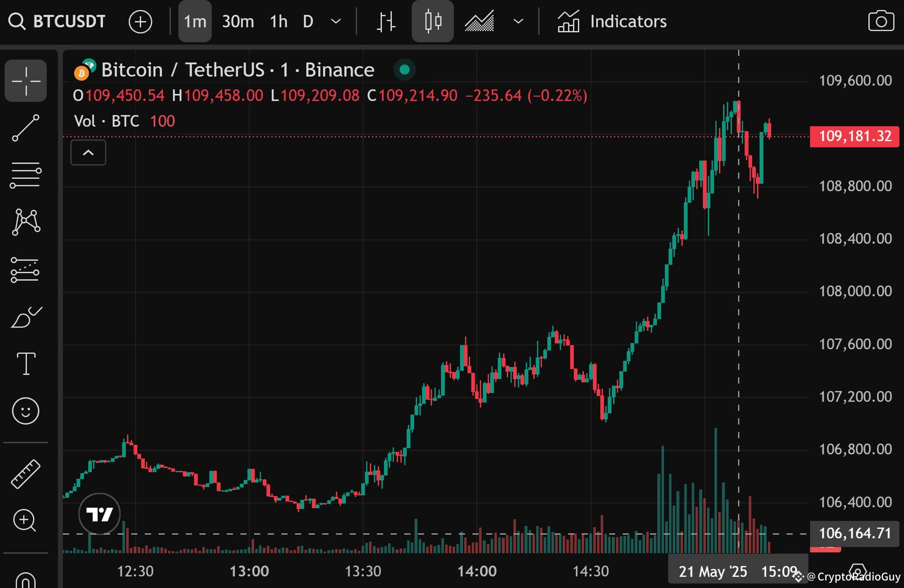Select the crosshair cursor tool
This screenshot has width=904, height=588.
[x=26, y=81]
